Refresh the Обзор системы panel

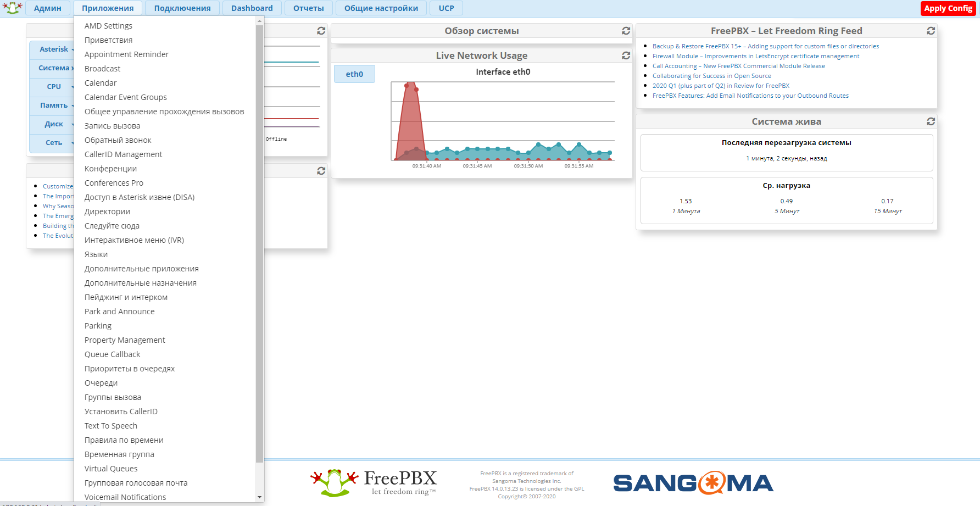[626, 31]
